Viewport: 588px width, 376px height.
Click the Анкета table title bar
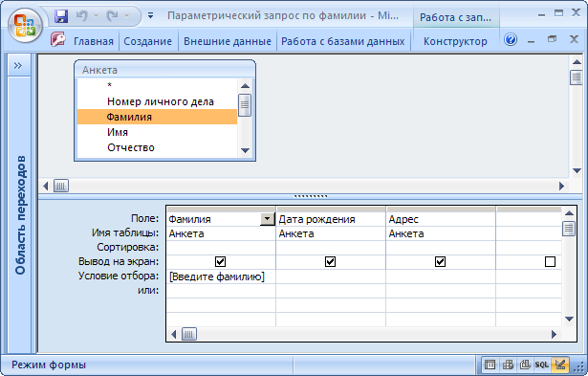click(x=165, y=70)
